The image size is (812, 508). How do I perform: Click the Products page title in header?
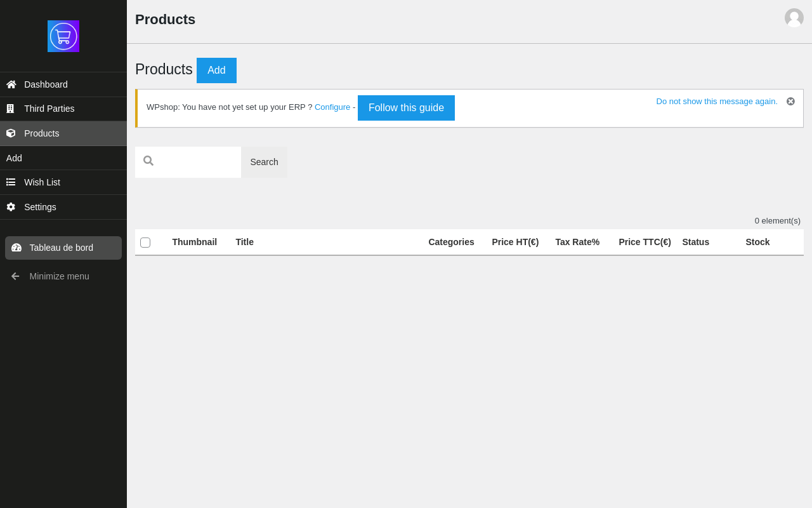pos(165,20)
